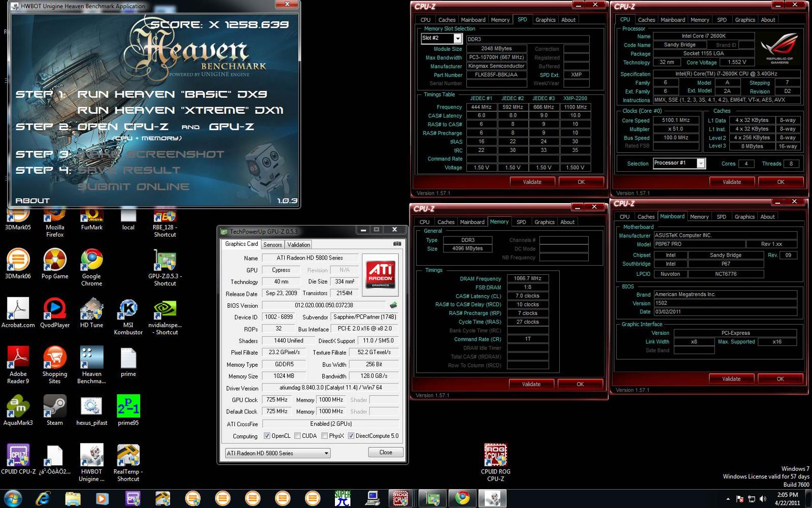Open the ATI Radeon HD 5800 Series dropdown
This screenshot has width=812, height=508.
tap(278, 453)
